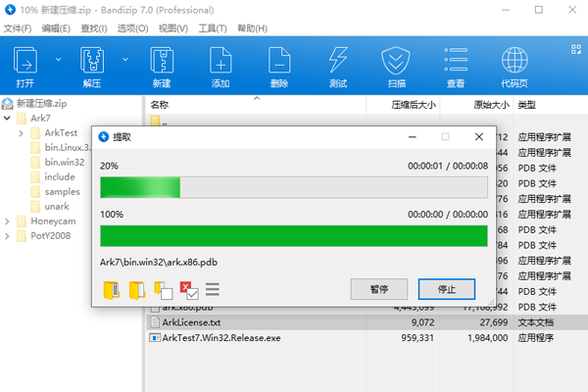Open the 文件(F) menu
Screen dimensions: 588x392
click(x=18, y=28)
